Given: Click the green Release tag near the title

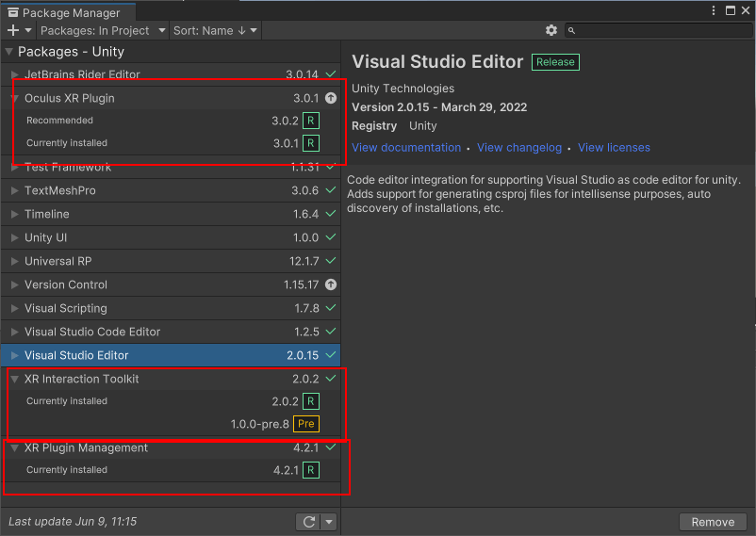Looking at the screenshot, I should pyautogui.click(x=555, y=62).
